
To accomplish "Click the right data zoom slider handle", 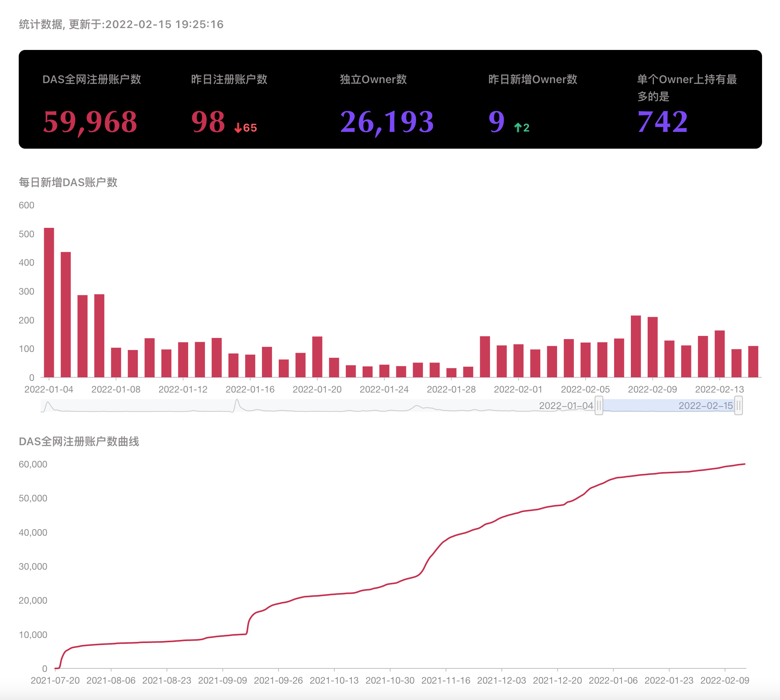I will [x=738, y=406].
